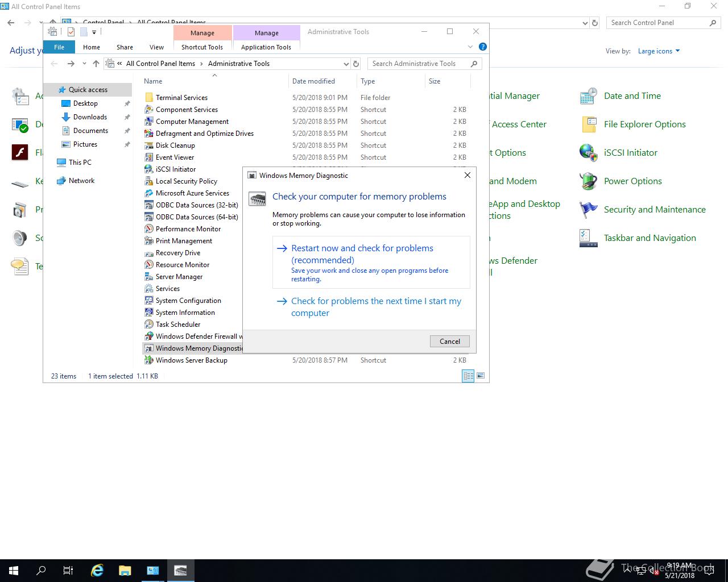The width and height of the screenshot is (728, 582).
Task: Open Power Options in Control Panel
Action: point(632,181)
